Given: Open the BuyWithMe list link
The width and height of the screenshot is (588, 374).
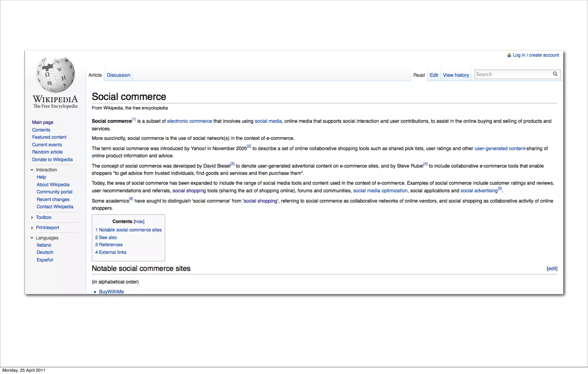Looking at the screenshot, I should [x=111, y=292].
